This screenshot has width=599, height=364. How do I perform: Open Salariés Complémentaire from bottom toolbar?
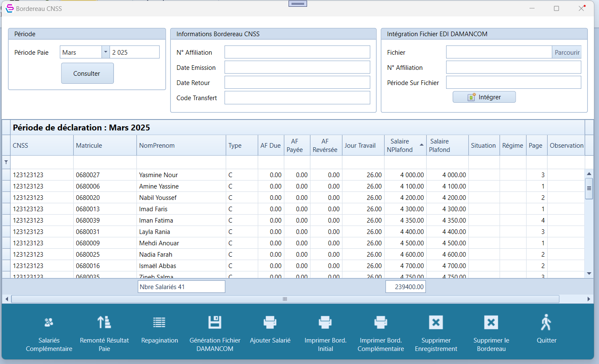click(49, 323)
